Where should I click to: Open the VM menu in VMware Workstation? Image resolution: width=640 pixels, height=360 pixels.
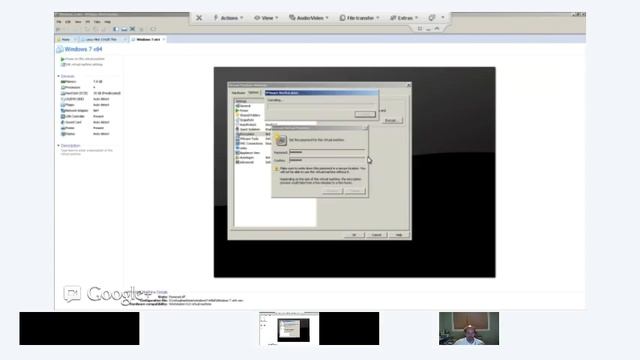(87, 22)
